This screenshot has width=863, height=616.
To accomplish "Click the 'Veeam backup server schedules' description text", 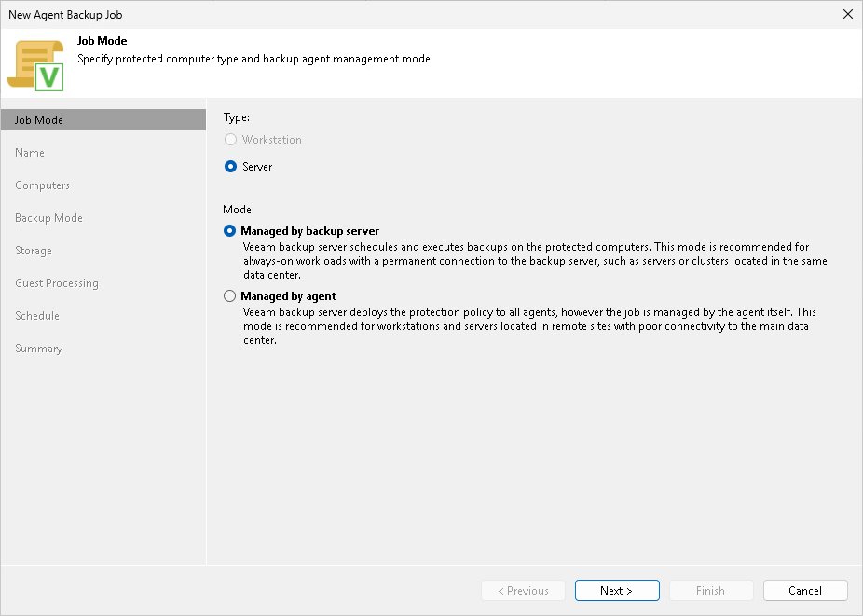I will click(535, 261).
